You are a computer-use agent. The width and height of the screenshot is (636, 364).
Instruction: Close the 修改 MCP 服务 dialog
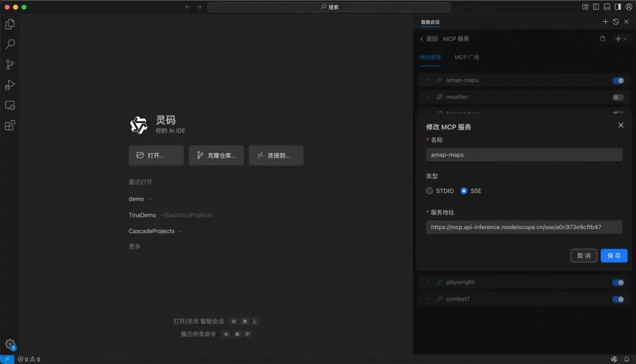coord(621,125)
